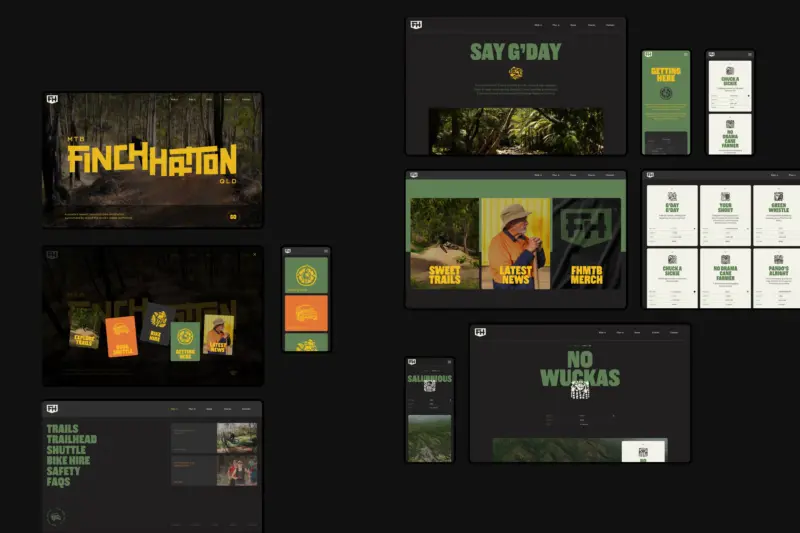Select SAFETY in the green menu list
Screen dimensions: 800x533
pyautogui.click(x=63, y=471)
